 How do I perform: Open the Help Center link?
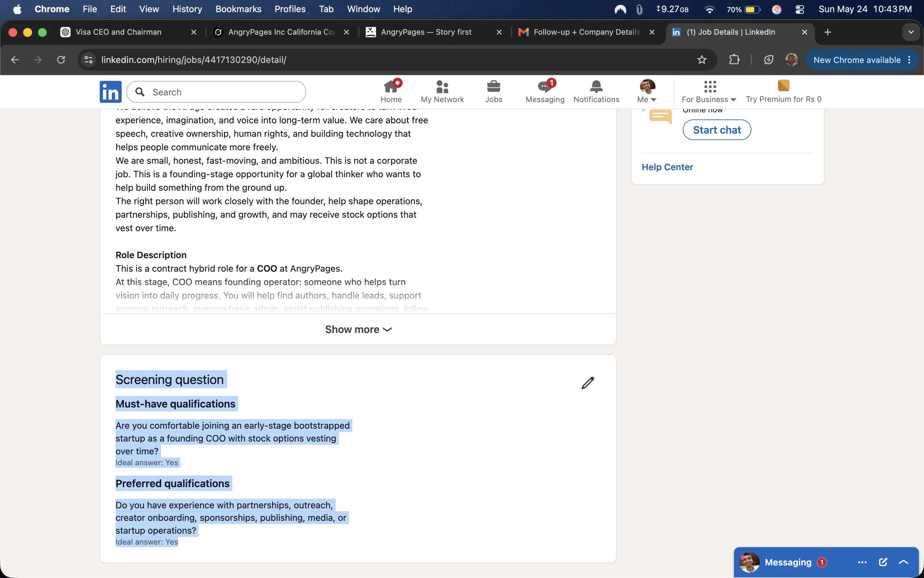pos(667,167)
